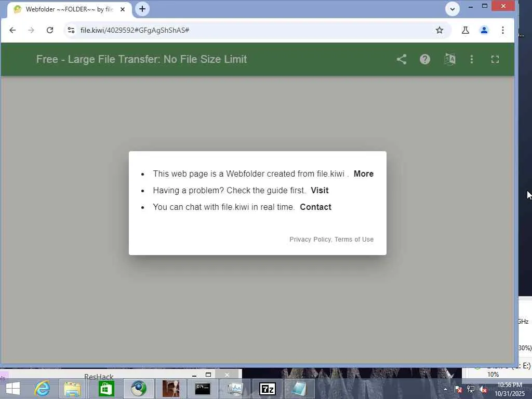Click the browser forward arrow
532x399 pixels.
click(31, 30)
